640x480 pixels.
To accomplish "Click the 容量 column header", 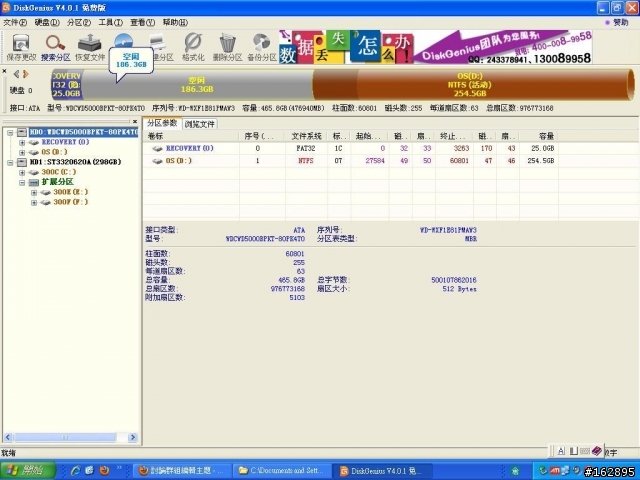I will coord(539,136).
